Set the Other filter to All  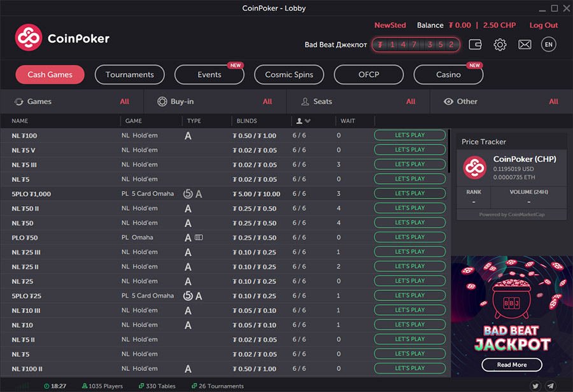coord(553,101)
